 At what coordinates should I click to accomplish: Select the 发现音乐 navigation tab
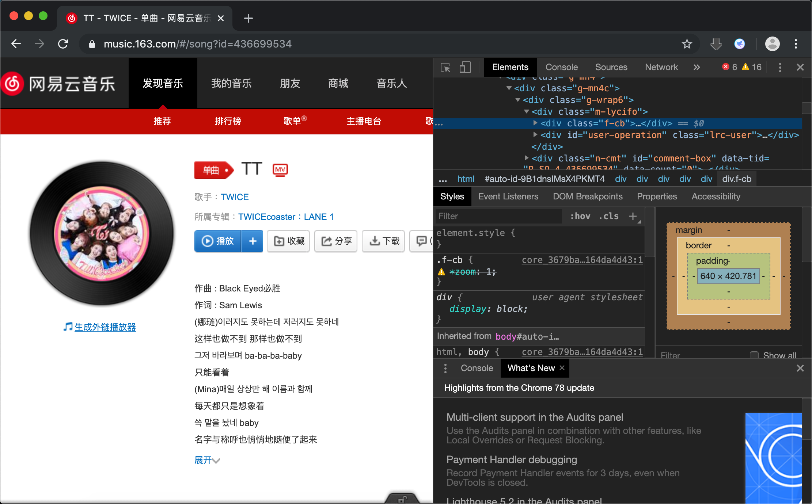(x=163, y=83)
